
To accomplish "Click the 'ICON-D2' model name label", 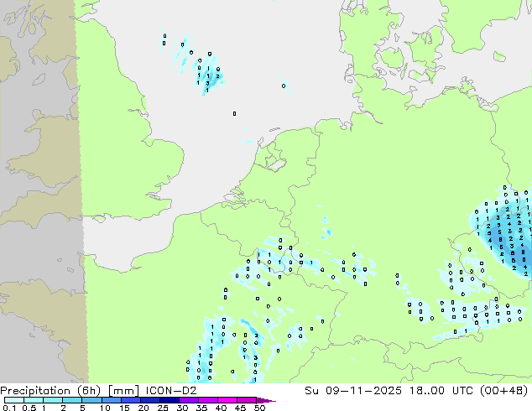I will coord(171,390).
